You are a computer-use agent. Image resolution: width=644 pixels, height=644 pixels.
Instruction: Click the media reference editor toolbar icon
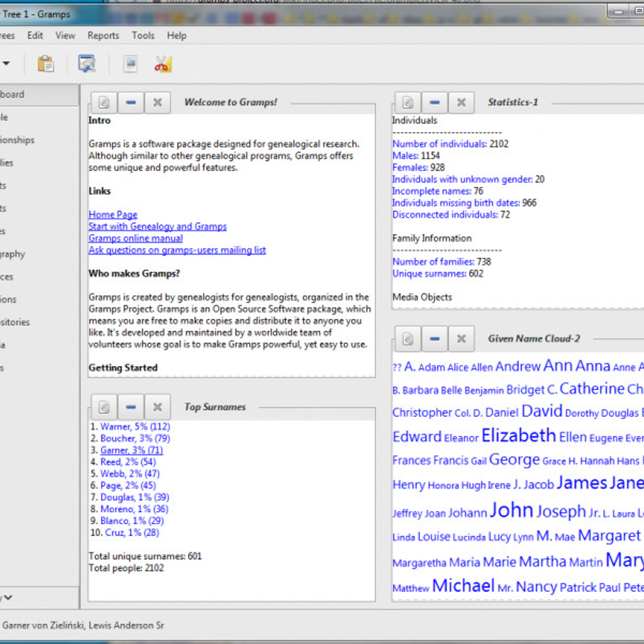tap(130, 63)
